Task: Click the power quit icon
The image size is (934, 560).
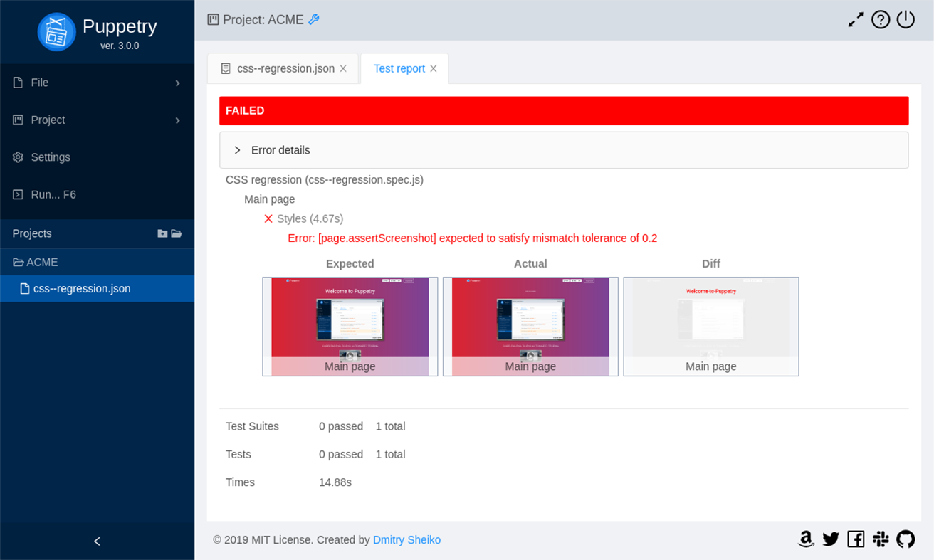Action: coord(906,20)
